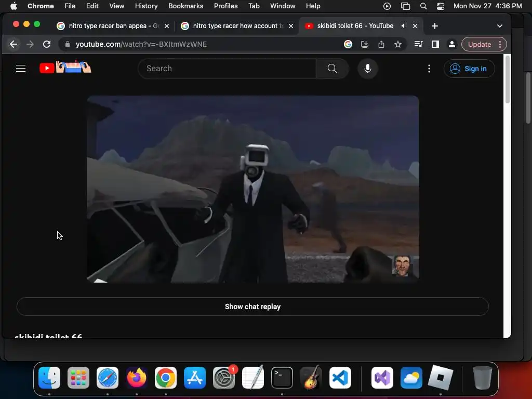Open the Edit menu
532x399 pixels.
92,6
